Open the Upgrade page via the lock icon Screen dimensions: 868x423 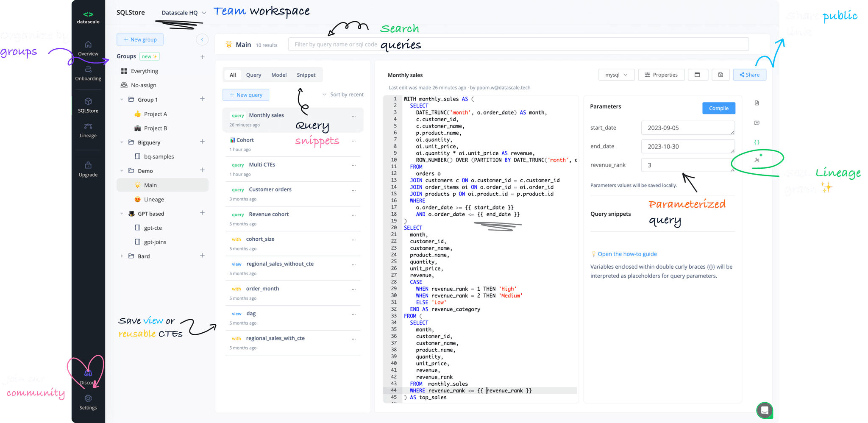point(88,169)
